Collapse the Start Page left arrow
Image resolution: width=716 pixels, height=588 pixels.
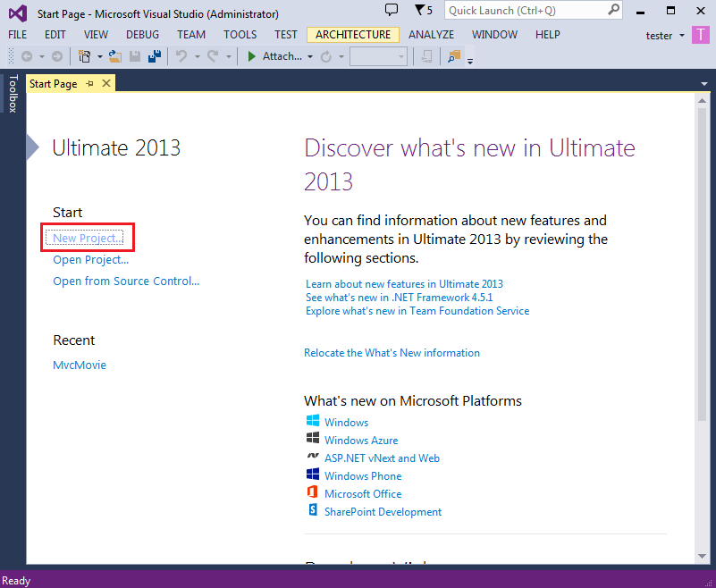32,147
